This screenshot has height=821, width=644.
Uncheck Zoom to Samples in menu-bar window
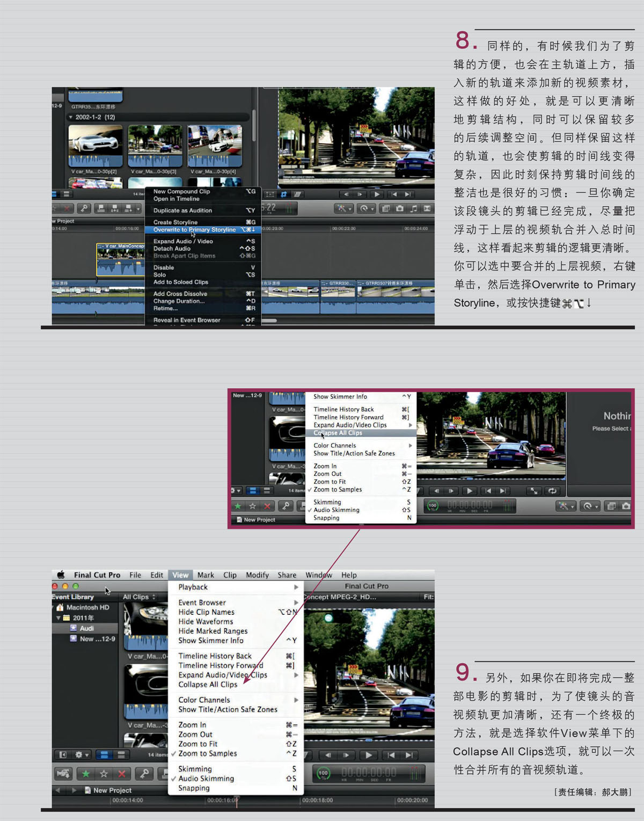[237, 753]
